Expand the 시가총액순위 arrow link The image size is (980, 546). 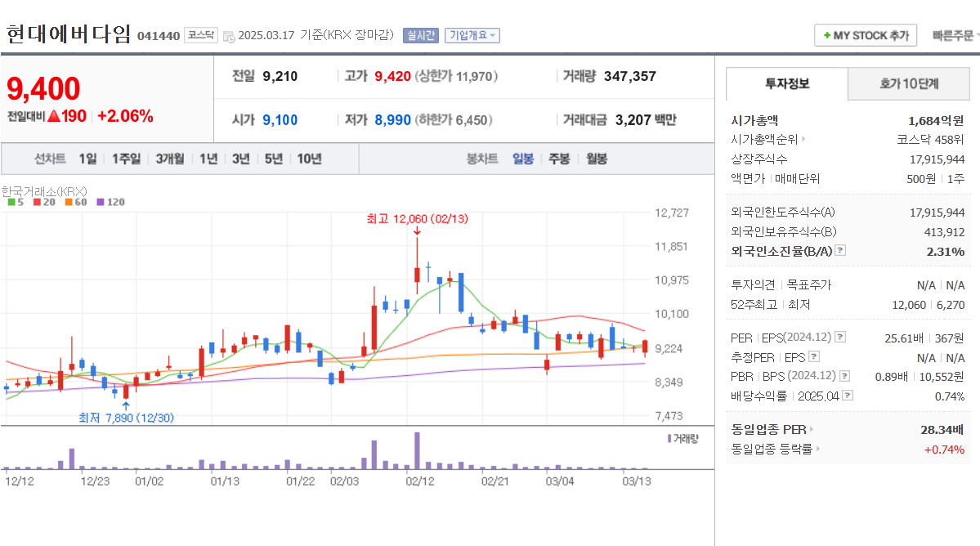click(803, 139)
